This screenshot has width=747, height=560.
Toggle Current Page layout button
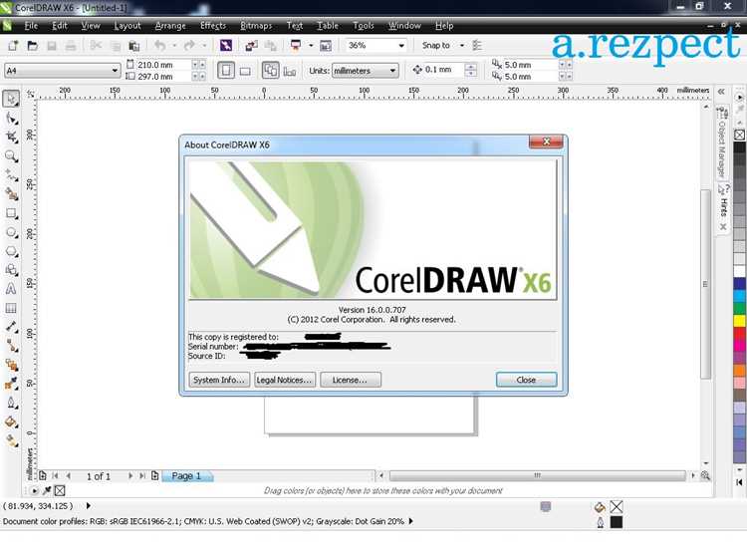tap(290, 71)
